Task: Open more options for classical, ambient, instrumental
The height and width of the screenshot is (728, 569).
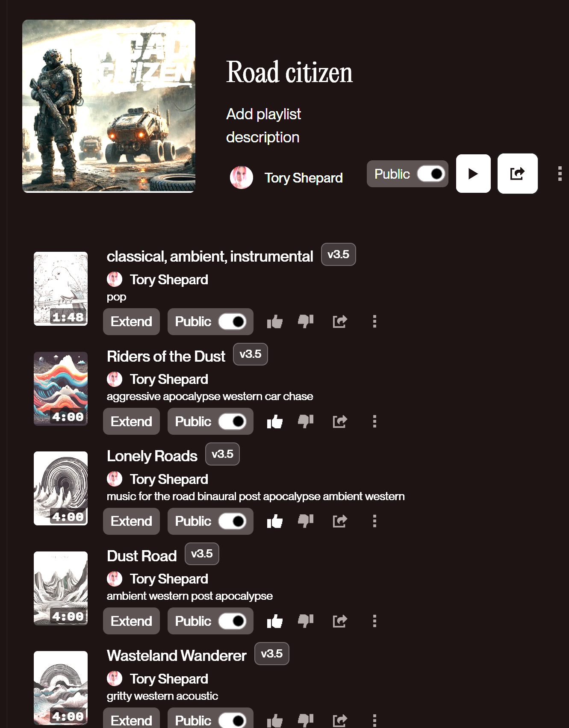Action: (x=374, y=321)
